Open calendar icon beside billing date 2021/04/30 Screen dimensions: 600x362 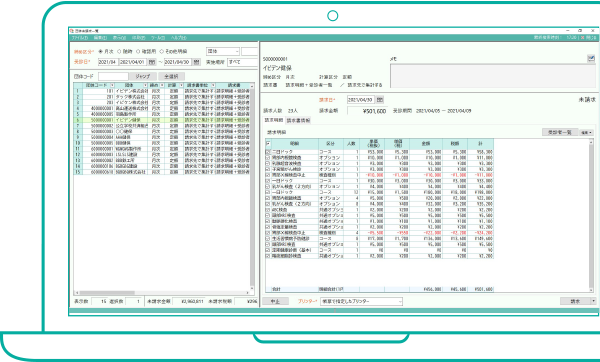[x=380, y=99]
